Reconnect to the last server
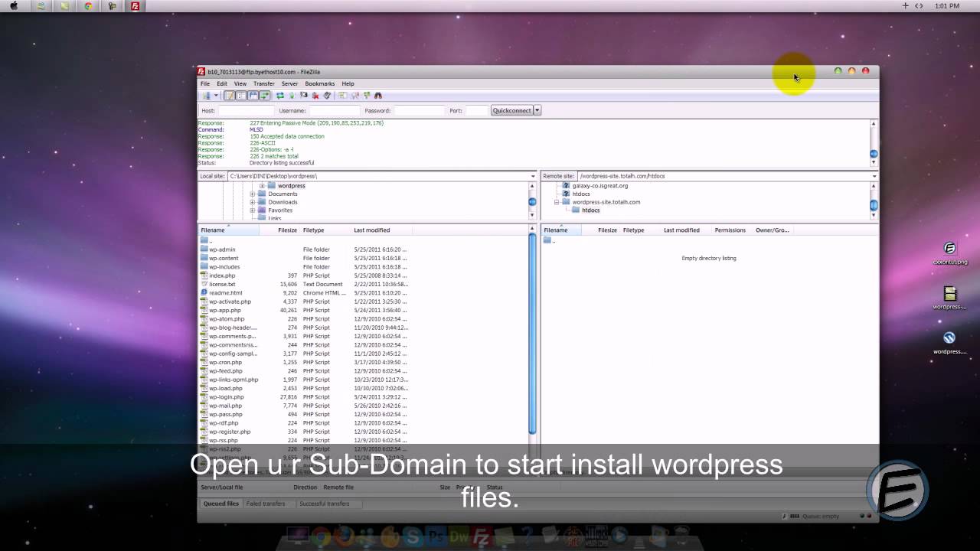This screenshot has width=980, height=551. (x=327, y=96)
